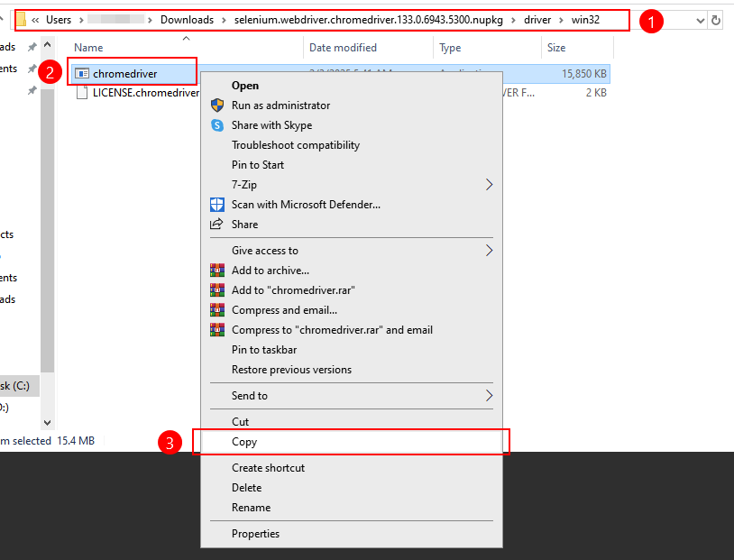This screenshot has width=734, height=560.
Task: Select Give access to
Action: click(x=352, y=251)
